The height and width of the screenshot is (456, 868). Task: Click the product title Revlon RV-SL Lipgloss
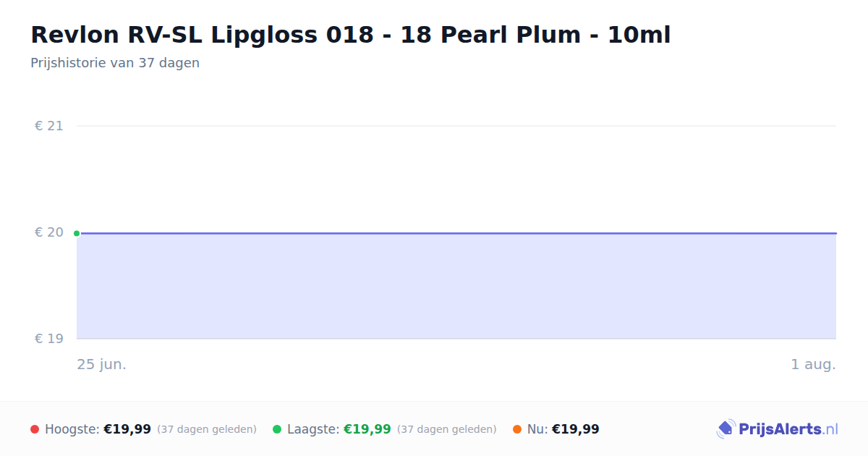[x=351, y=35]
